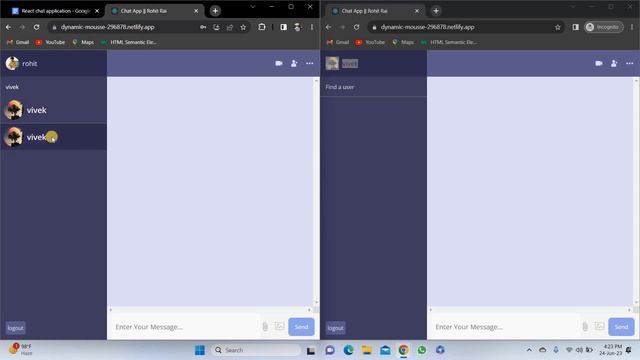
Task: Click Incognito indicator in right browser
Action: (x=603, y=27)
